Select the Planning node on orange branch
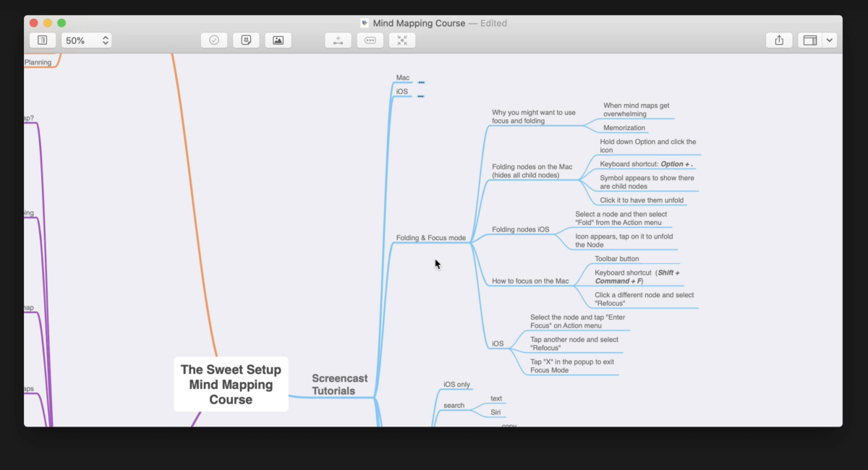Screen dimensions: 868x470 coord(38,62)
